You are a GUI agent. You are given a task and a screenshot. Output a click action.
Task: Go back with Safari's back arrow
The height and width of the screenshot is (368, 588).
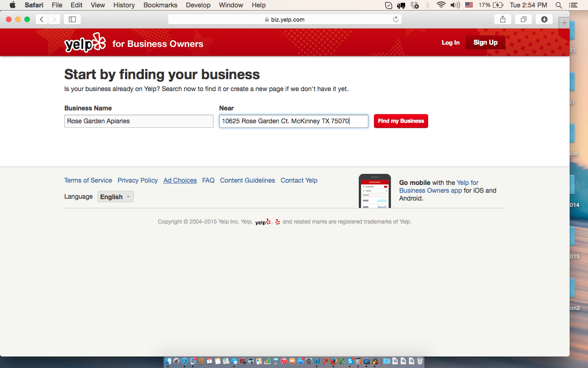point(42,19)
